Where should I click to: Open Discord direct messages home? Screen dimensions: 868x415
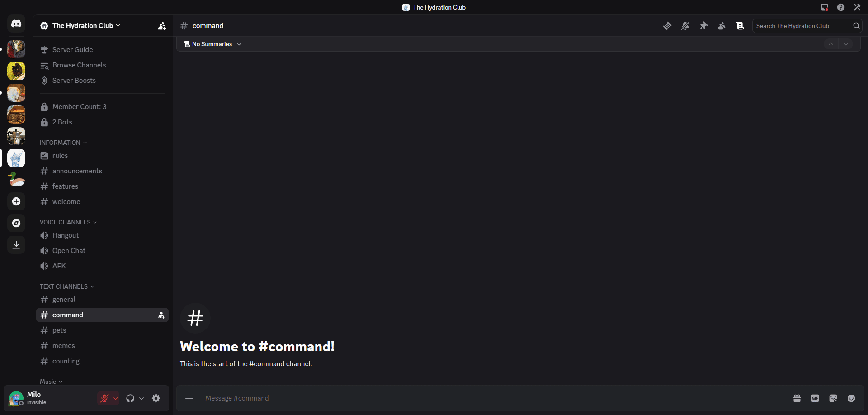16,24
